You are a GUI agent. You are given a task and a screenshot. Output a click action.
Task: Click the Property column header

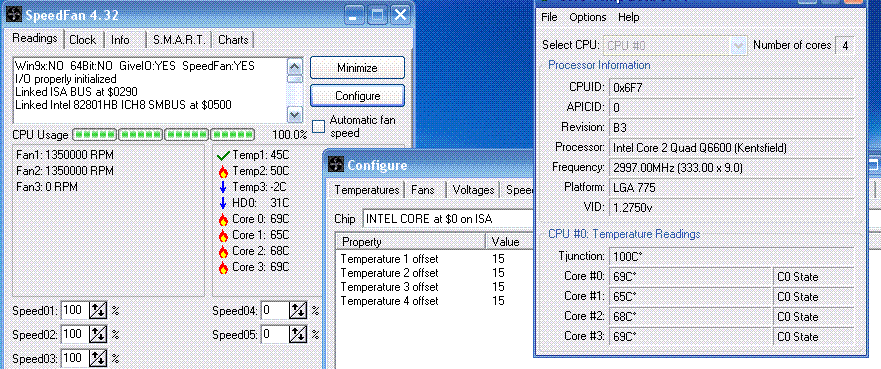click(411, 242)
